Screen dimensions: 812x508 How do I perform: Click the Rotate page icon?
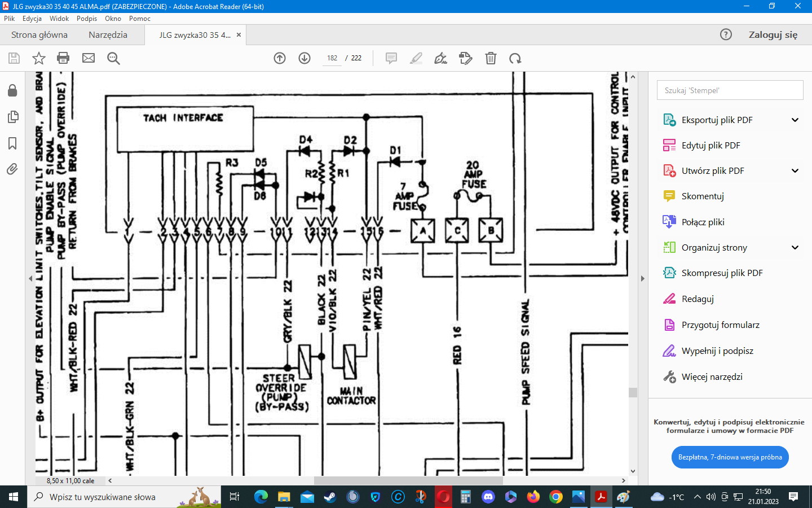point(515,58)
